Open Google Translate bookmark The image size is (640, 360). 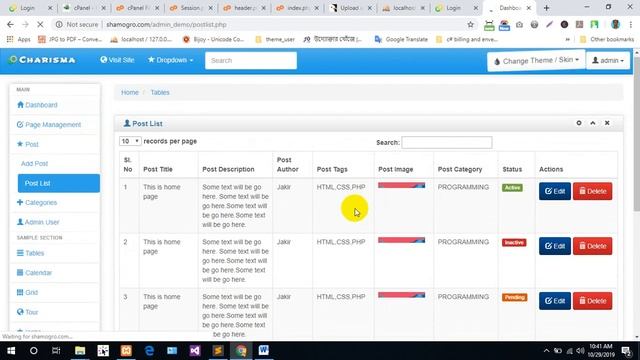tap(401, 39)
